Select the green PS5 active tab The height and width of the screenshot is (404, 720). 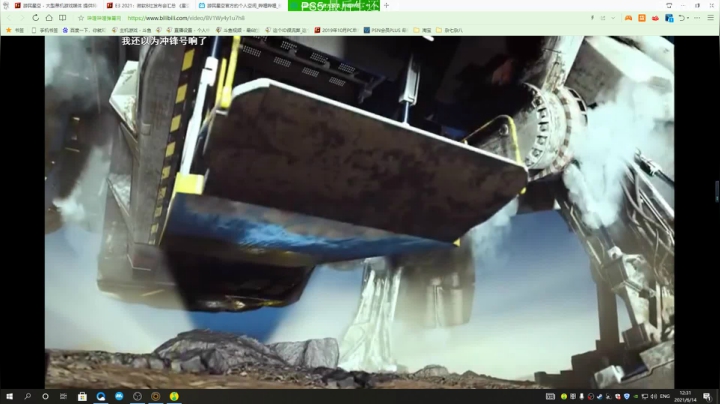334,6
